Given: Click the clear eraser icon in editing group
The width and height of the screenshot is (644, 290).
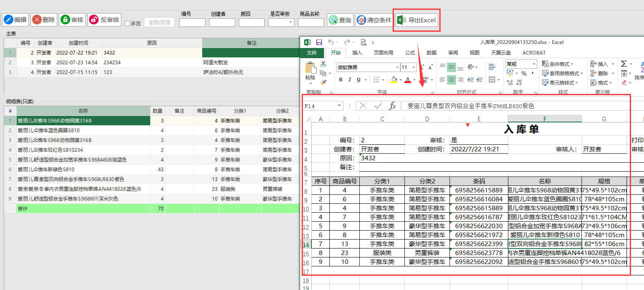Looking at the screenshot, I should [624, 83].
